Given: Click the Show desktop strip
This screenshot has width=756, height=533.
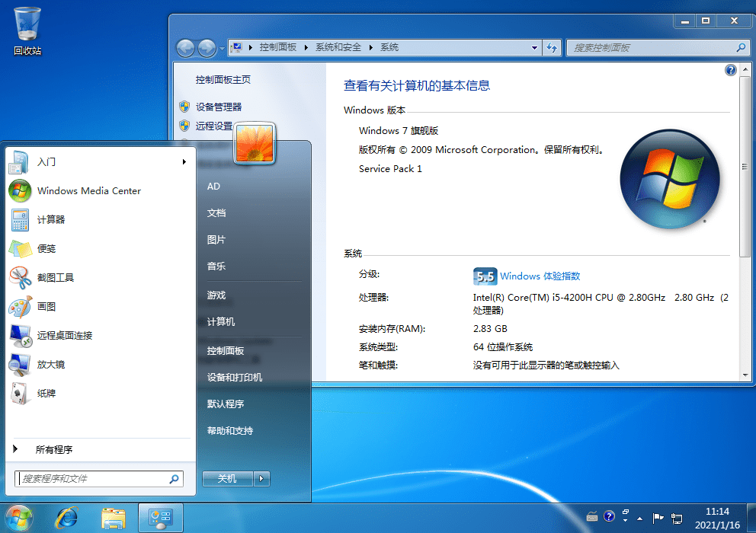Looking at the screenshot, I should [x=751, y=519].
